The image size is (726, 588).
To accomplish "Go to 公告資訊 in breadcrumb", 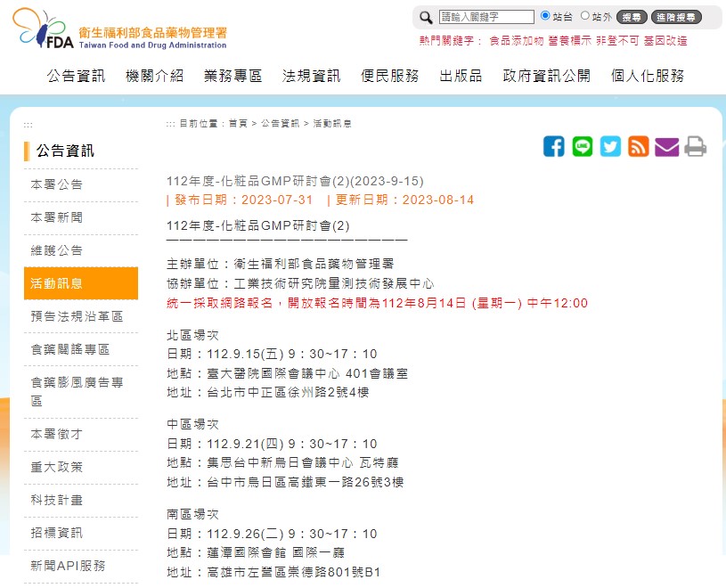I will [x=280, y=124].
